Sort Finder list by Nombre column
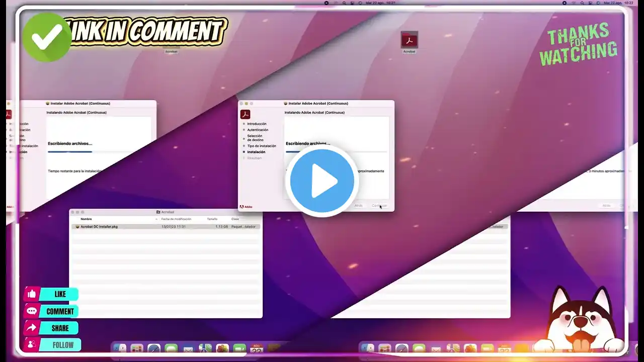Image resolution: width=644 pixels, height=362 pixels. tap(86, 219)
